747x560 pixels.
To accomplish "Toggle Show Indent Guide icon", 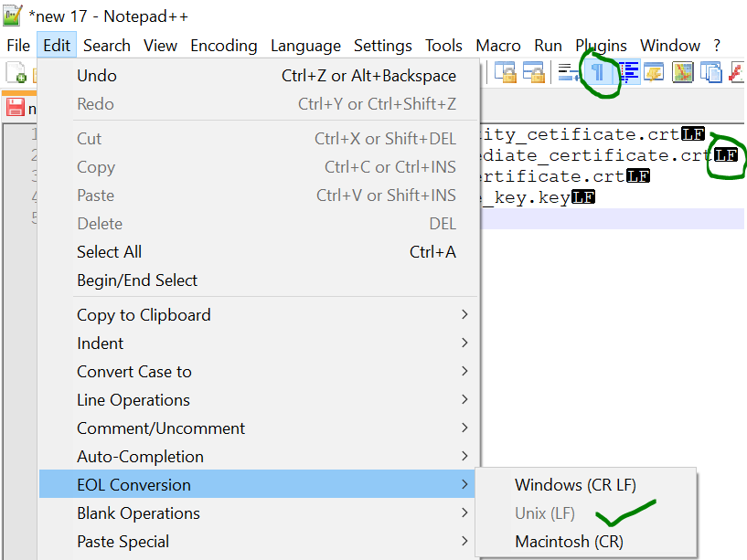I will (x=628, y=73).
